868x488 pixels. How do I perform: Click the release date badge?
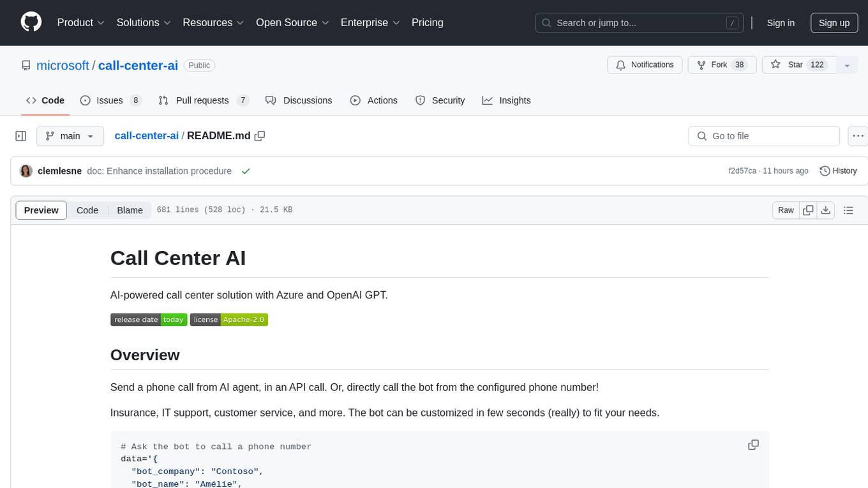(x=149, y=319)
